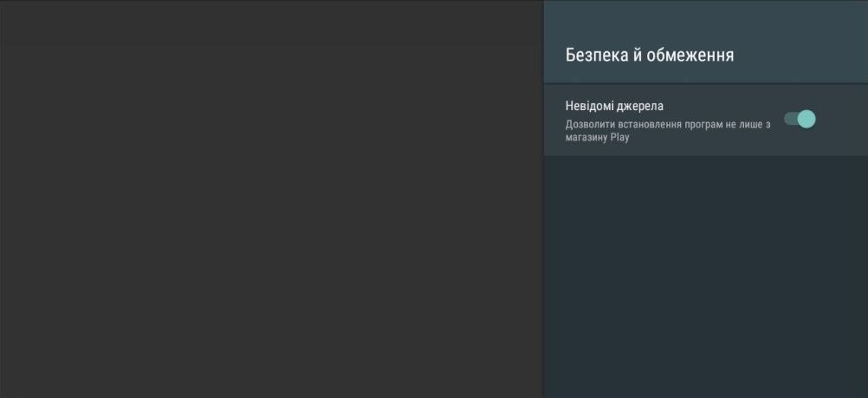868x398 pixels.
Task: Click the word "Невідомі" in the setting title
Action: tap(591, 106)
